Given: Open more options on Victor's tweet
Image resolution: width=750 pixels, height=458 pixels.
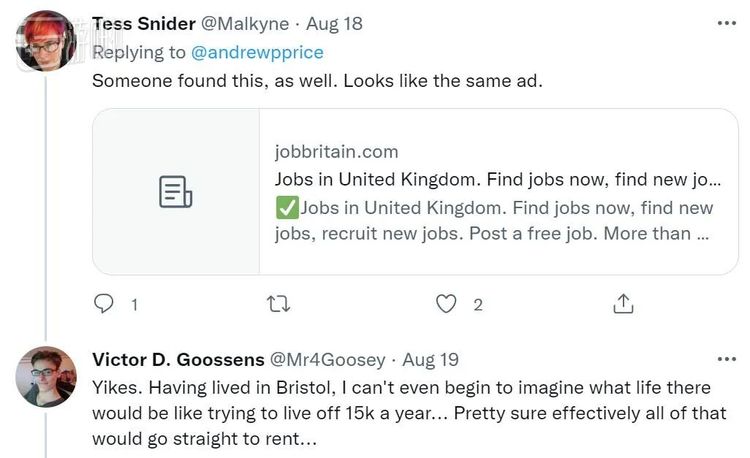Looking at the screenshot, I should (x=725, y=358).
